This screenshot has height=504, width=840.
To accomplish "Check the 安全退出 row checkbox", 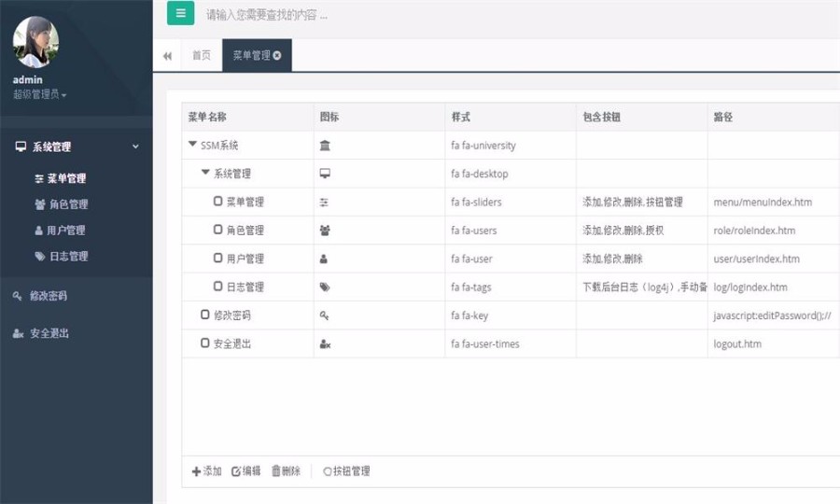I will (205, 343).
